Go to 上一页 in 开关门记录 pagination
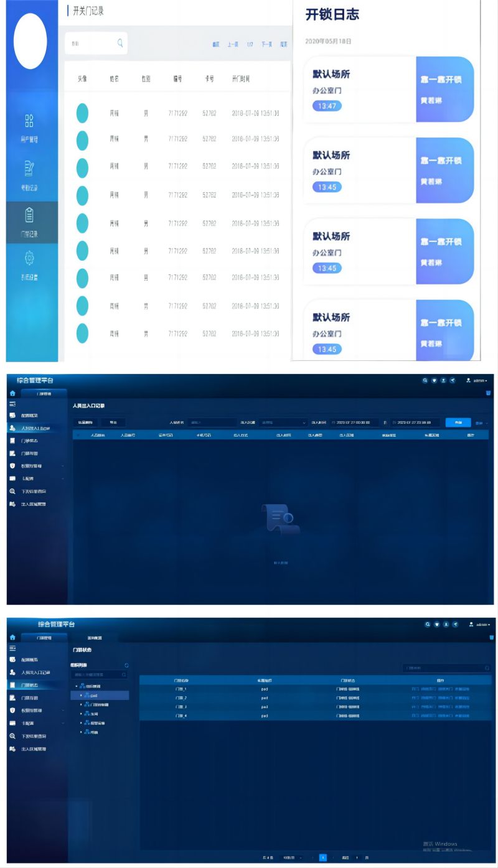 (233, 44)
